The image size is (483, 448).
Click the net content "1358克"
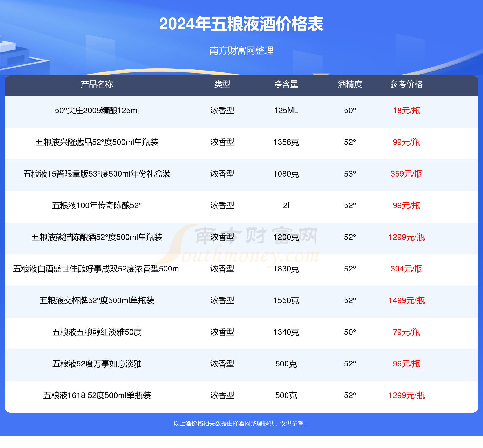point(286,142)
